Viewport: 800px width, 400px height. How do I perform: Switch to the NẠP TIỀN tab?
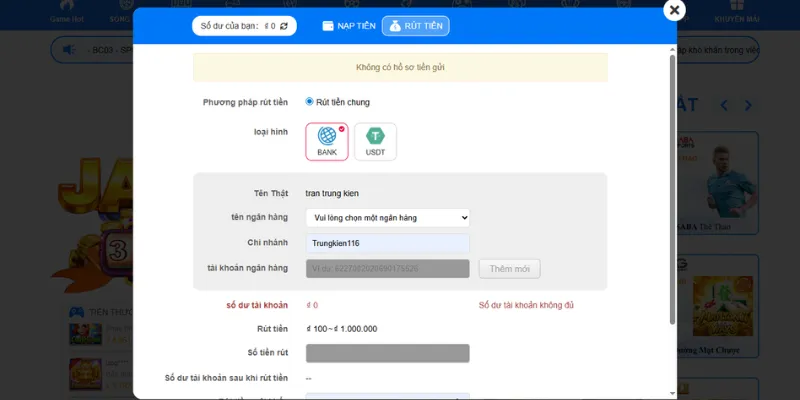coord(349,26)
